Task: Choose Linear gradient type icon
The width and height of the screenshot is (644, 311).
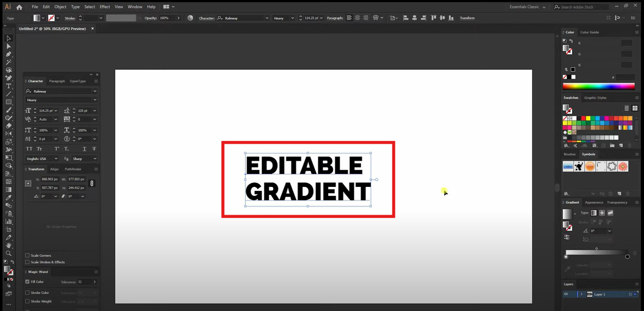Action: tap(594, 213)
